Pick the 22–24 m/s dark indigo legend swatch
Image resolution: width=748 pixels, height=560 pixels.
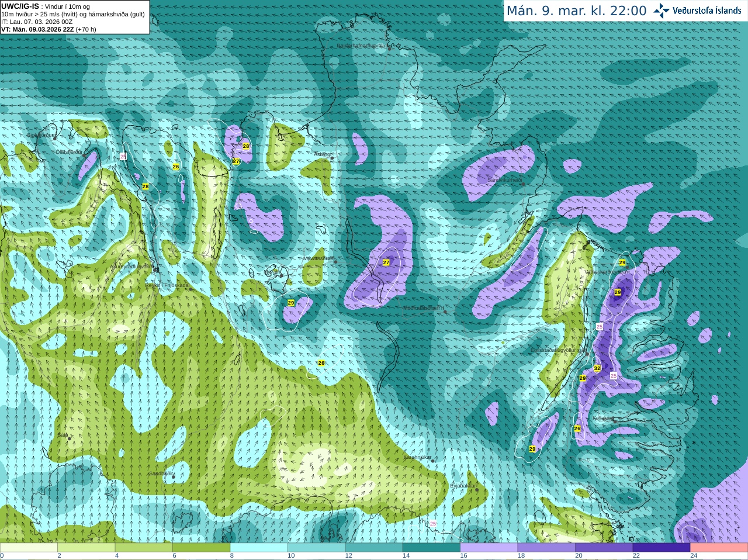[x=662, y=548]
